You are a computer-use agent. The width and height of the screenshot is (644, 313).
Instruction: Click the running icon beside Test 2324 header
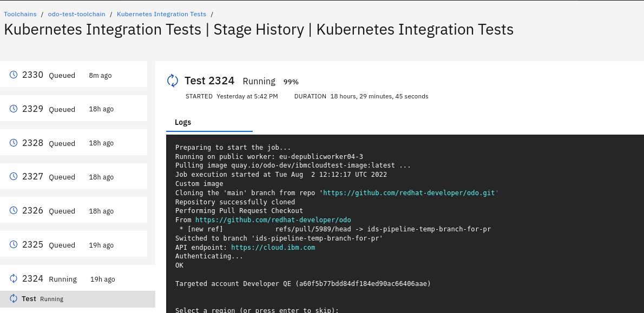(173, 81)
